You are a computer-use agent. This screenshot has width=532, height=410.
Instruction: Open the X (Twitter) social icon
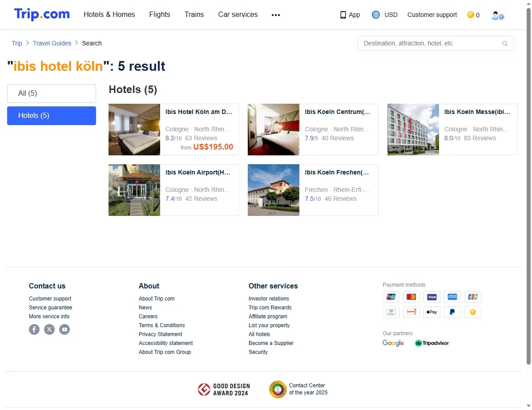click(49, 329)
